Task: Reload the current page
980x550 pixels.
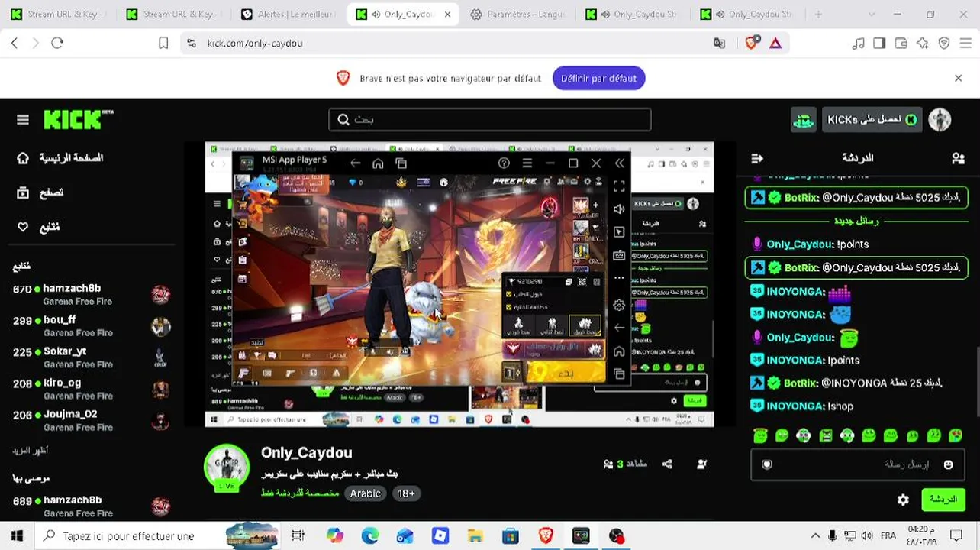Action: tap(57, 44)
